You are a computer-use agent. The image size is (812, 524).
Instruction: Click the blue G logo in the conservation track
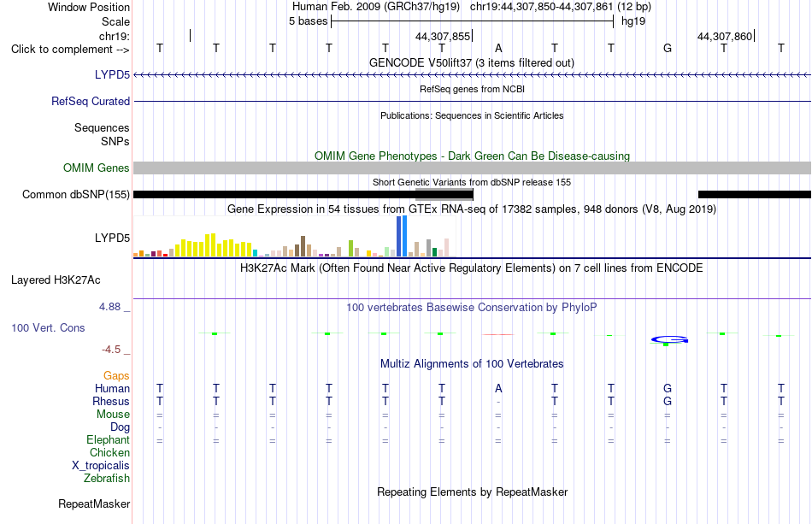(x=669, y=339)
